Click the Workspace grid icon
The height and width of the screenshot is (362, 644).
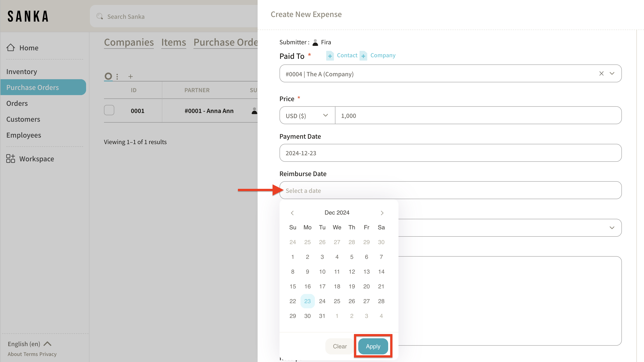[x=11, y=159]
